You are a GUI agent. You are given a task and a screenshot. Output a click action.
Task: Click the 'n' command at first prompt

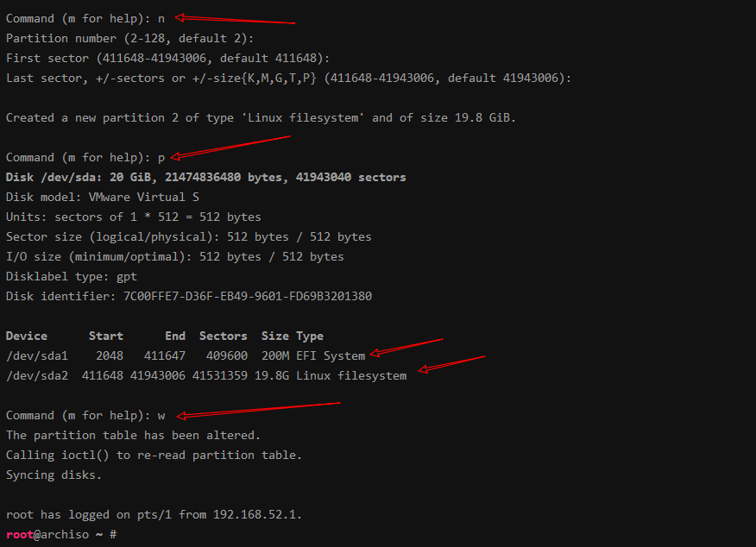pyautogui.click(x=161, y=19)
